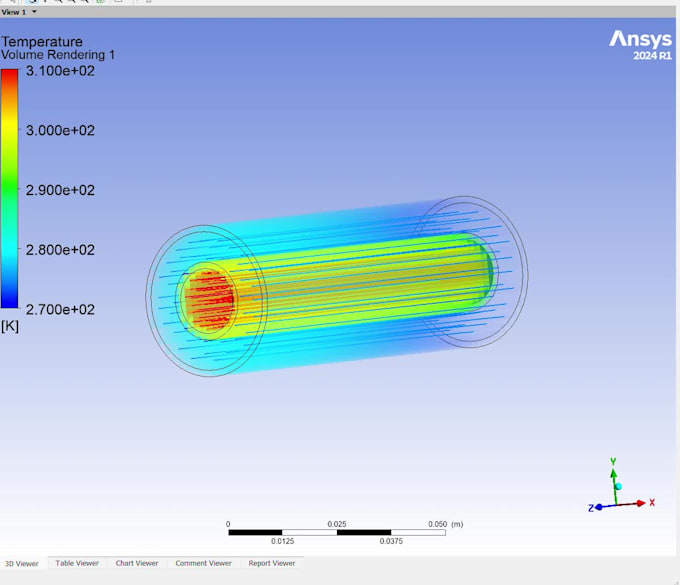Viewport: 680px width, 585px height.
Task: Switch to the 3D Viewer tab
Action: (x=22, y=564)
